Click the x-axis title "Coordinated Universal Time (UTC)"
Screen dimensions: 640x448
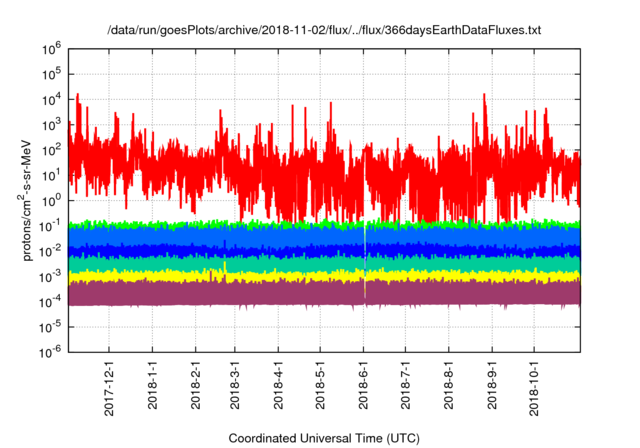[x=324, y=438]
